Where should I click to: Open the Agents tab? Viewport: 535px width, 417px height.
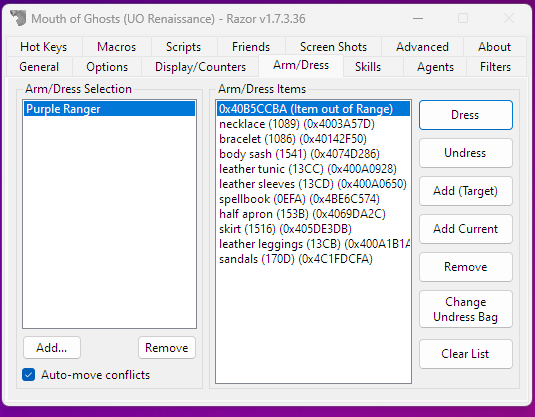coord(435,67)
